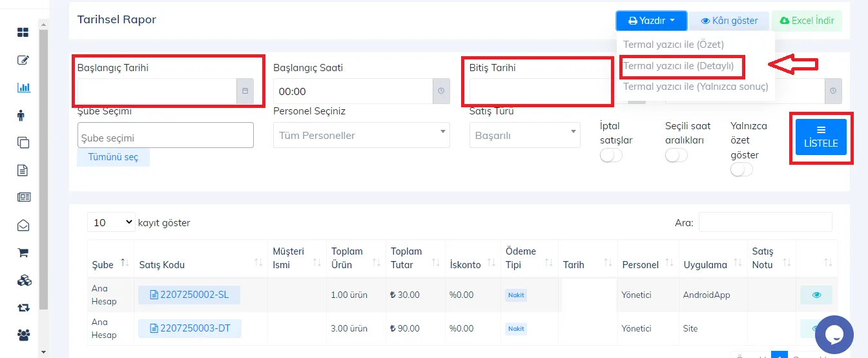Toggle the İptal satışlar switch
Screen dimensions: 868x358
click(x=611, y=155)
